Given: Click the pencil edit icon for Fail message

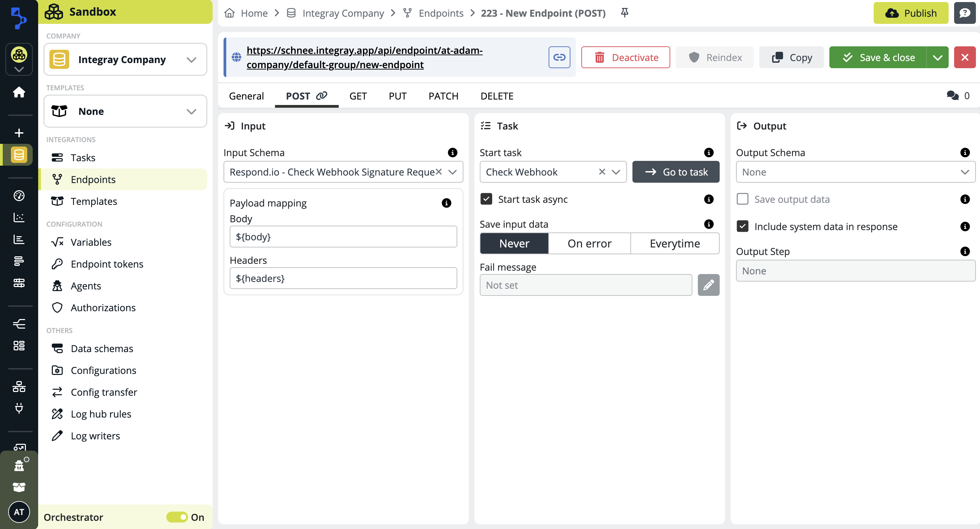Looking at the screenshot, I should click(708, 285).
